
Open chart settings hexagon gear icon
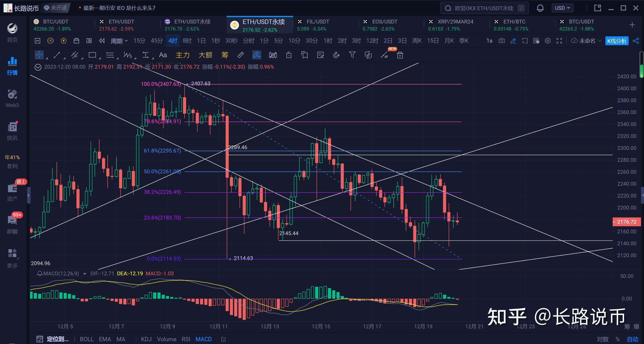(547, 41)
